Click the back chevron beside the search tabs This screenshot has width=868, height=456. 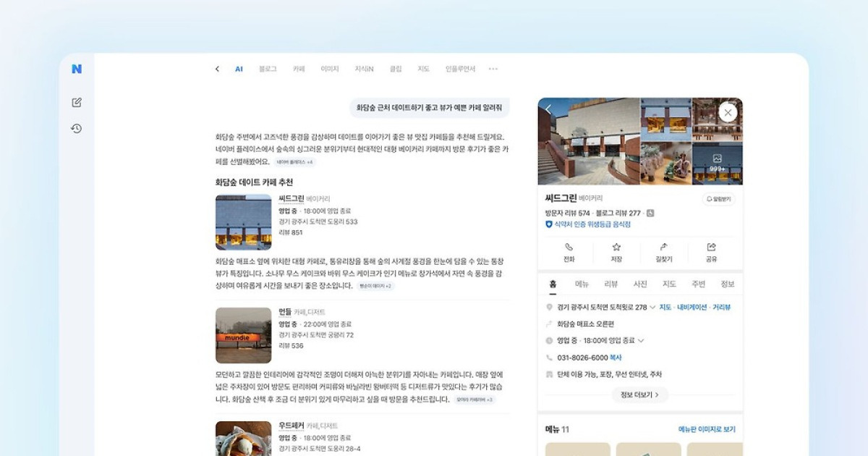217,68
